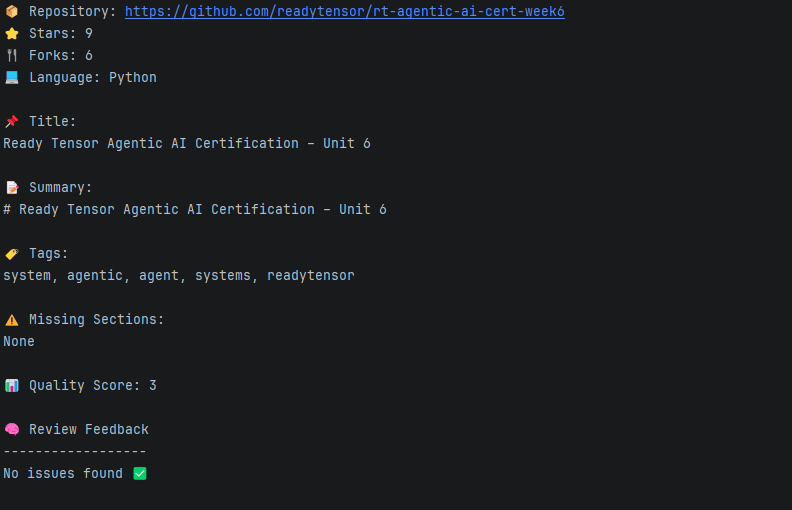Screen dimensions: 792x510
Task: Click the 'No issues found' text
Action: click(63, 474)
